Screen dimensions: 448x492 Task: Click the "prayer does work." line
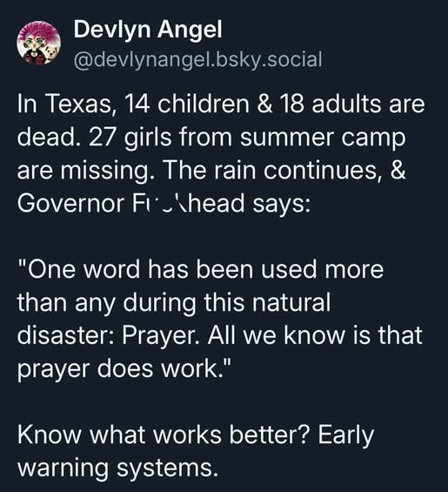click(x=124, y=368)
